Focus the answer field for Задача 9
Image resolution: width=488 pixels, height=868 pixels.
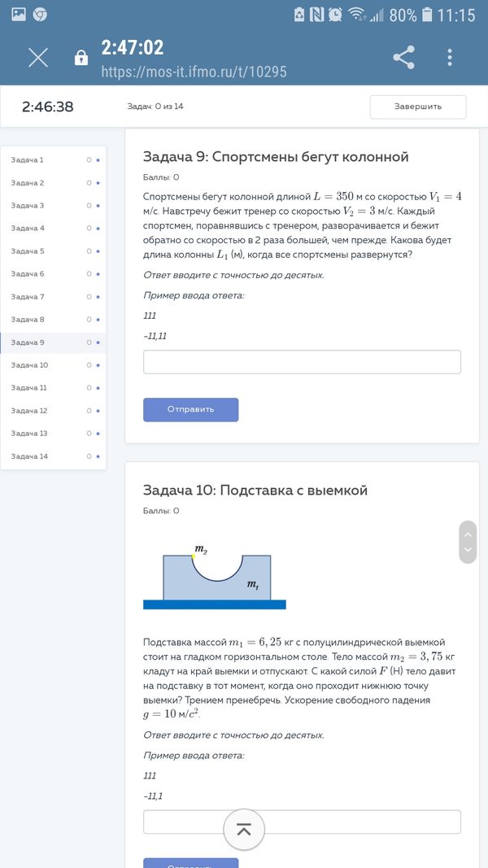[x=302, y=362]
